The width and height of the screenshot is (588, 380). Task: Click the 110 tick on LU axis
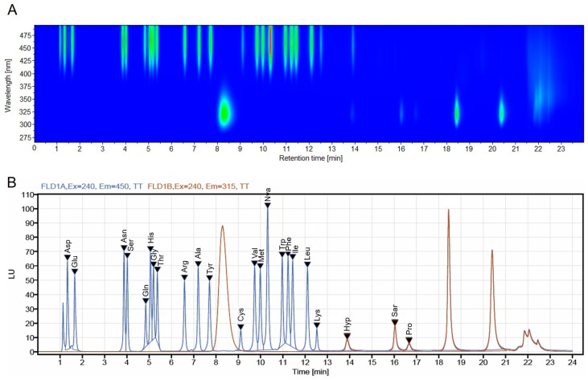[28, 194]
